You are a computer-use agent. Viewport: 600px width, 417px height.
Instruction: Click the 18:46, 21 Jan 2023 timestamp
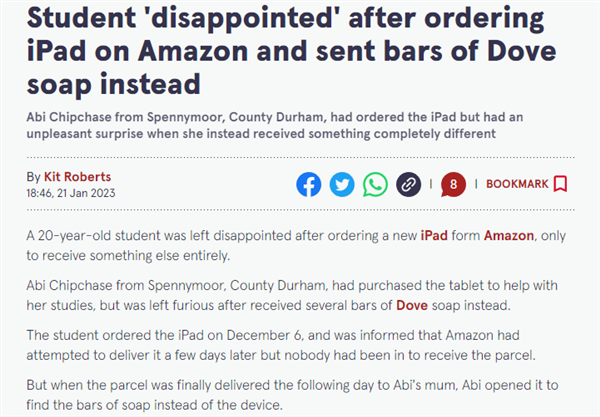[x=71, y=193]
